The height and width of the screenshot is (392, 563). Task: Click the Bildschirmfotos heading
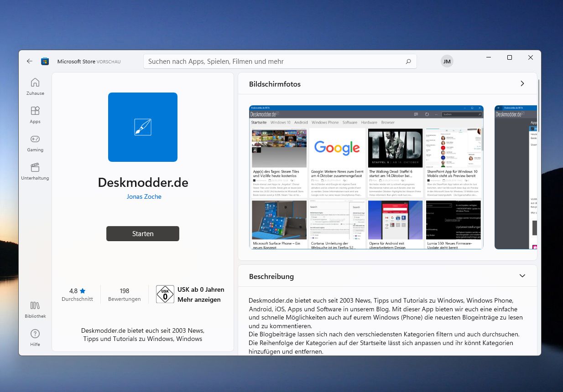[x=275, y=84]
